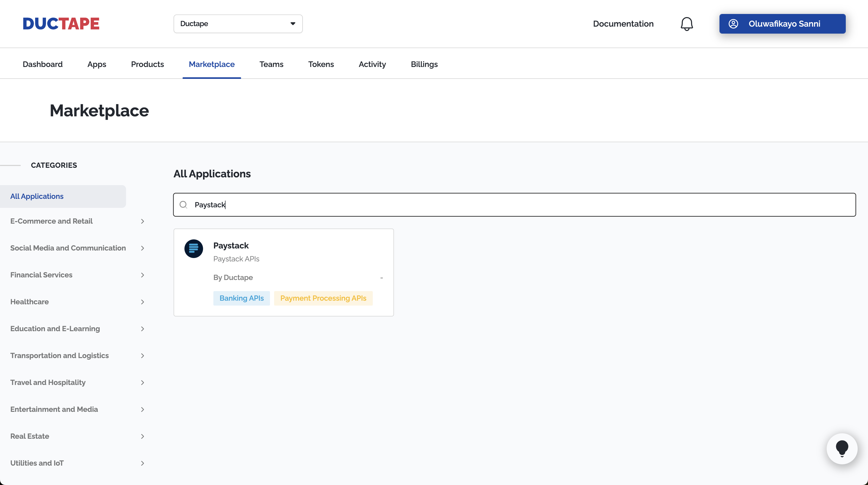Expand Travel and Hospitality chevron
This screenshot has height=485, width=868.
pos(143,382)
